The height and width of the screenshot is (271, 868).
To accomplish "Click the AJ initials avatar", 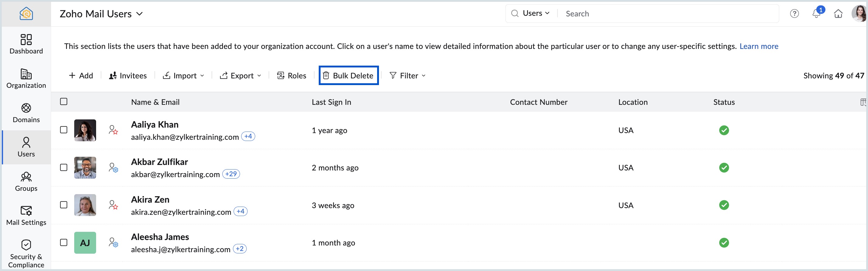I will [x=85, y=242].
